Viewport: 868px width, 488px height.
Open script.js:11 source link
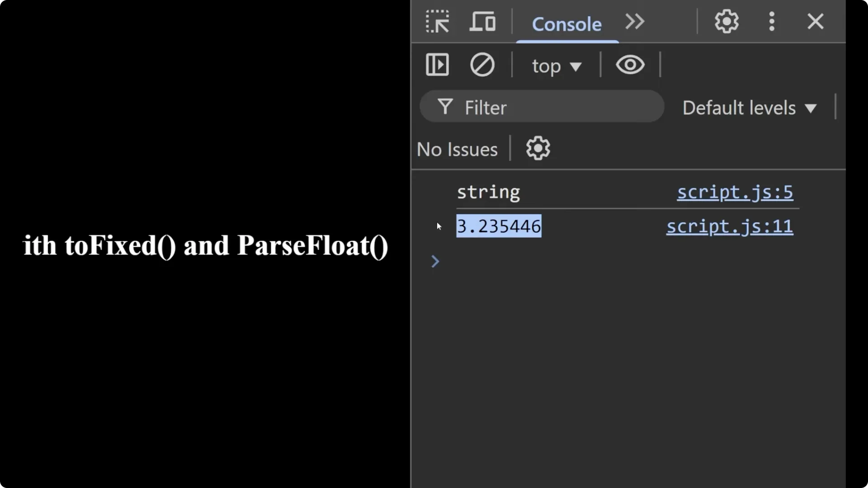tap(729, 227)
